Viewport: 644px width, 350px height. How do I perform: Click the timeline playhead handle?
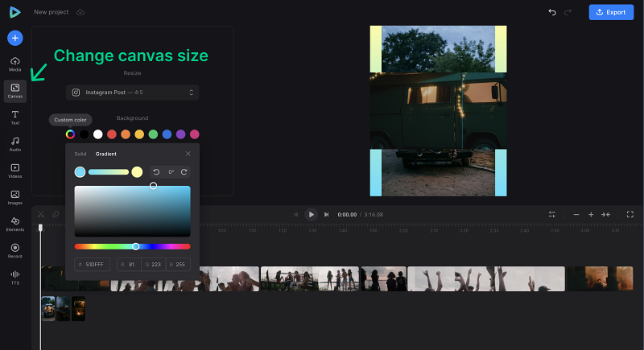(40, 228)
